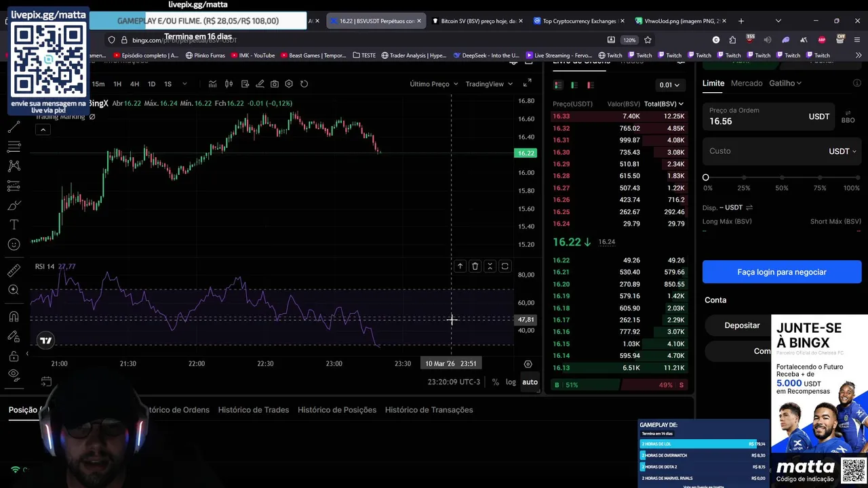Click the Depositar button
Image resolution: width=868 pixels, height=488 pixels.
[742, 325]
